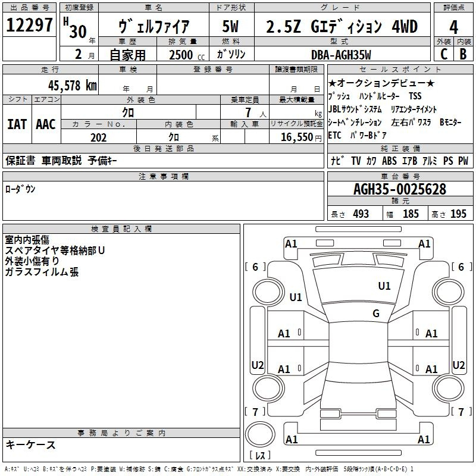Click U1 mark on hood diagram
The height and width of the screenshot is (476, 476).
(384, 286)
